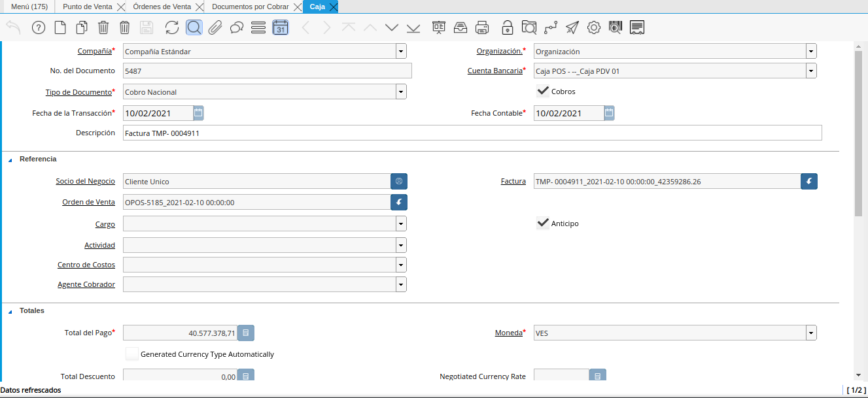Open Factura lookup button
Screen dimensions: 868x398
click(x=809, y=181)
